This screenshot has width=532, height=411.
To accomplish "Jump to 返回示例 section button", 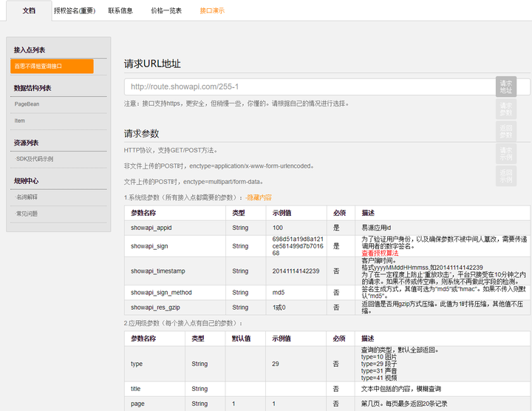I will pyautogui.click(x=506, y=176).
